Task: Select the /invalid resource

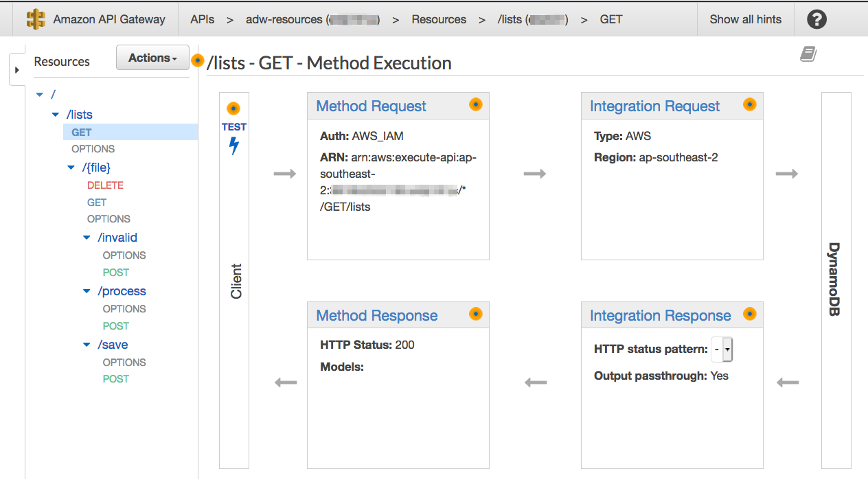Action: tap(117, 238)
